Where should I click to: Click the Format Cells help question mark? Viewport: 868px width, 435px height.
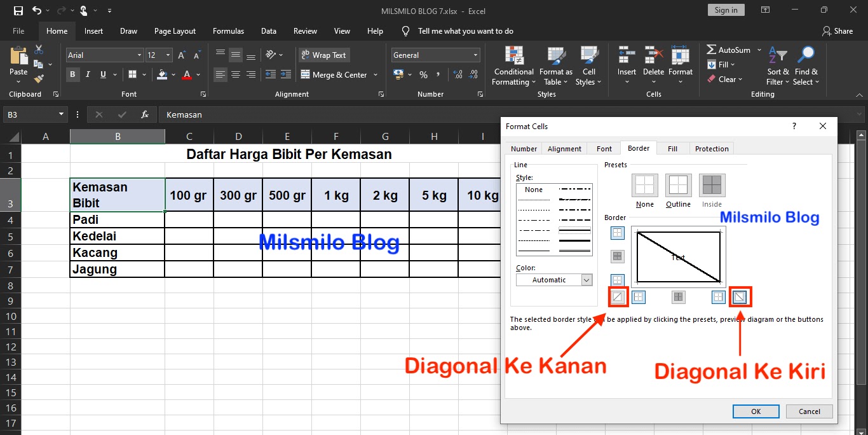point(794,126)
